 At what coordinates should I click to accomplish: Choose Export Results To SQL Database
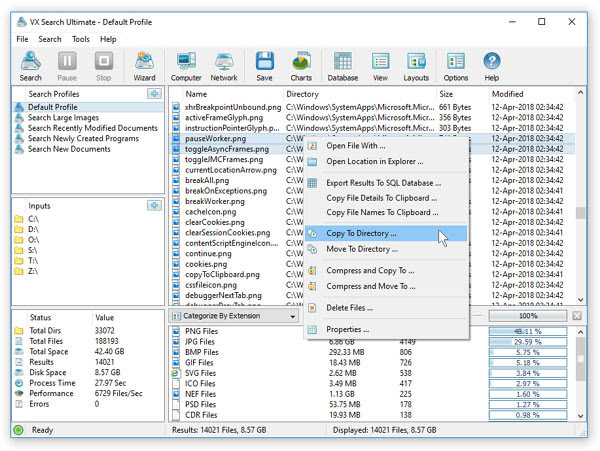tap(386, 183)
